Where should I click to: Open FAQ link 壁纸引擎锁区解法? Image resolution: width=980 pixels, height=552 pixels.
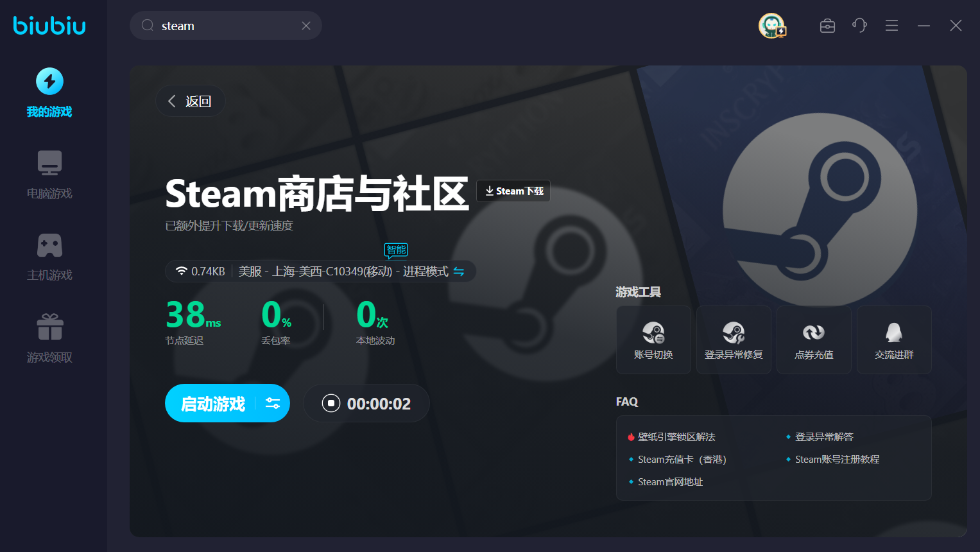[x=676, y=437]
